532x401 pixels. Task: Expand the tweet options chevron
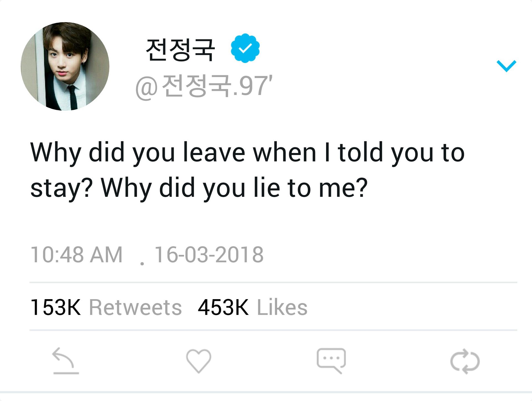507,66
